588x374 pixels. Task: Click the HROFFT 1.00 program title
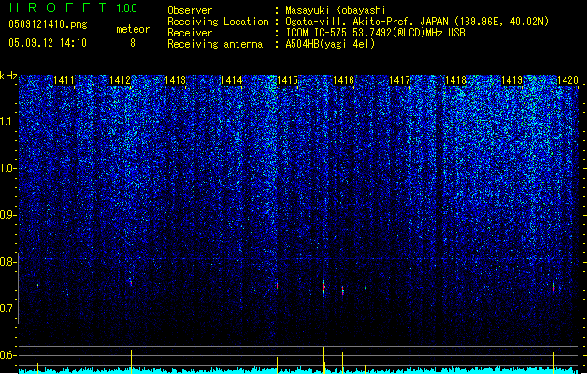73,7
